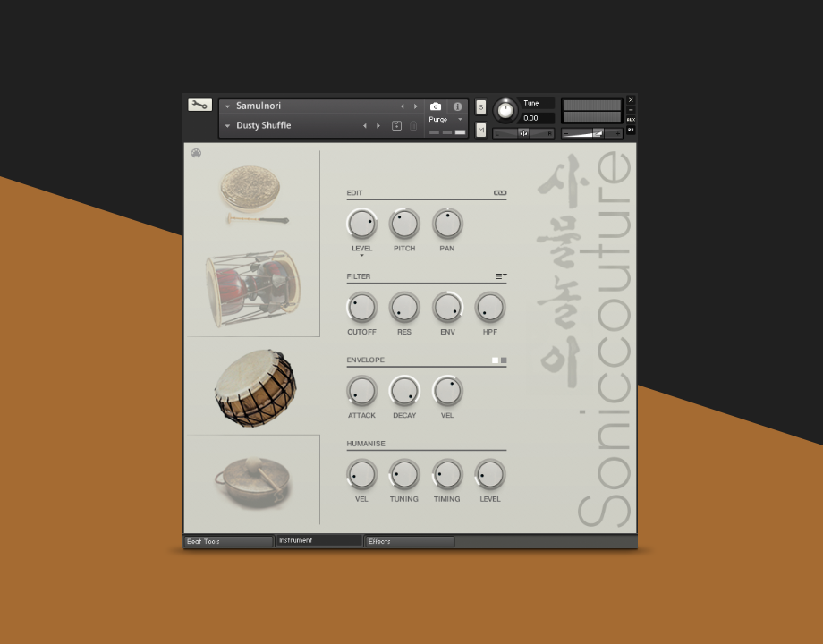Click the save snapshot floppy icon
The width and height of the screenshot is (823, 644).
[x=396, y=126]
